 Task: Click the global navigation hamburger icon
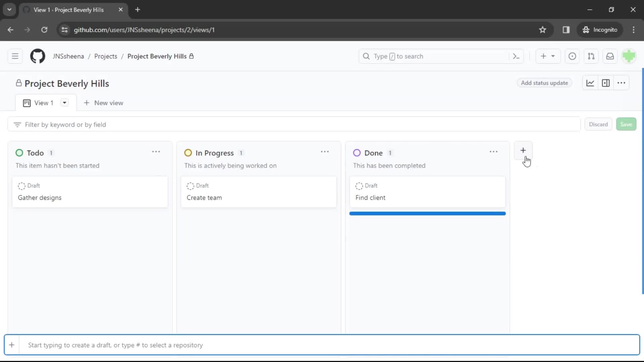(x=15, y=56)
